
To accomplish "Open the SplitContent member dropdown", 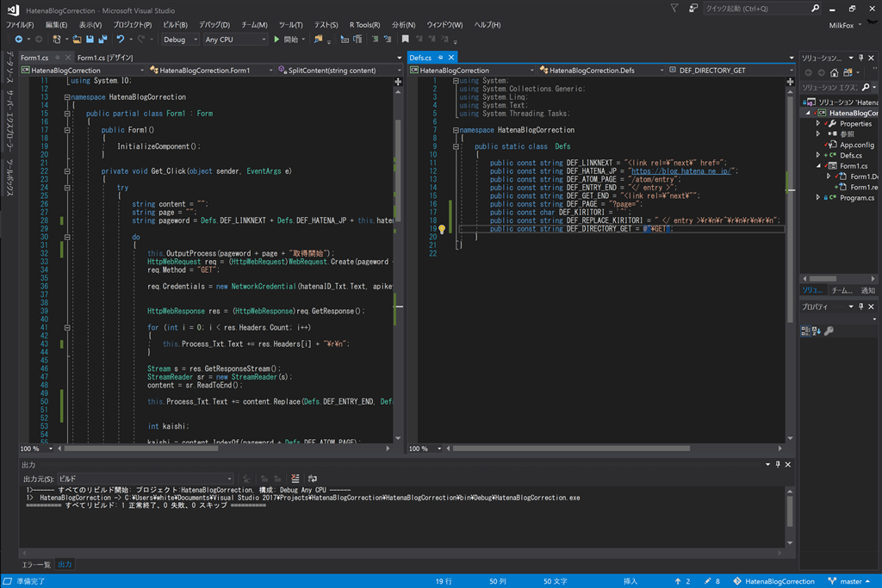I will click(x=339, y=71).
